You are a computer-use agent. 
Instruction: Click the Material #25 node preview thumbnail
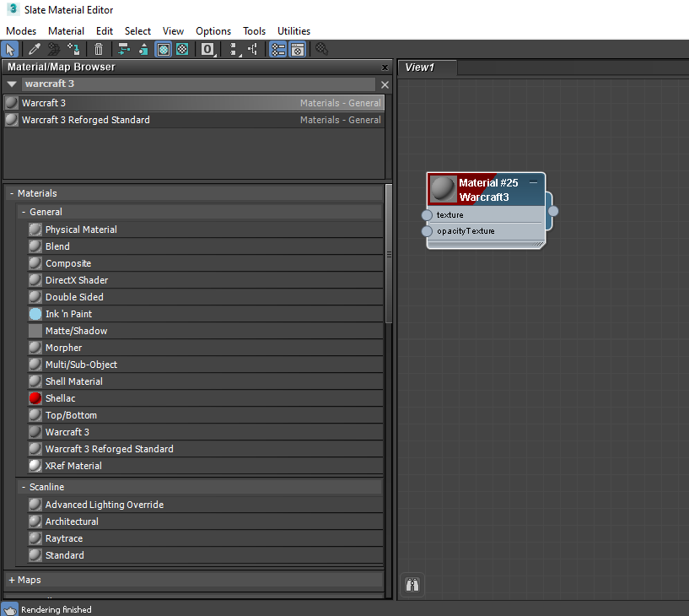[443, 190]
